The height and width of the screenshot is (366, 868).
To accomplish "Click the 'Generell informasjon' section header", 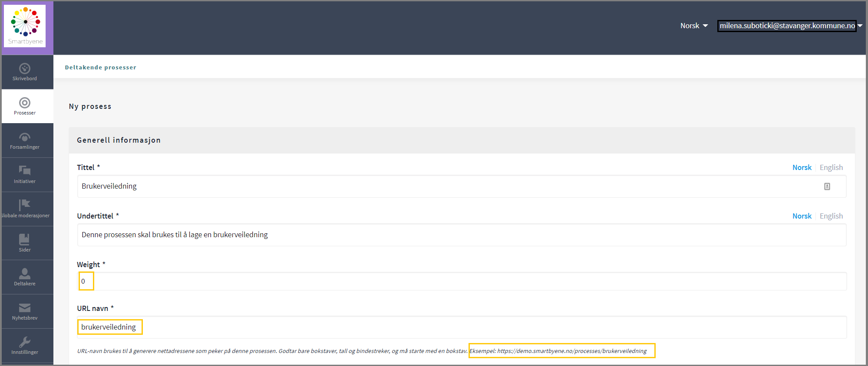I will 119,140.
